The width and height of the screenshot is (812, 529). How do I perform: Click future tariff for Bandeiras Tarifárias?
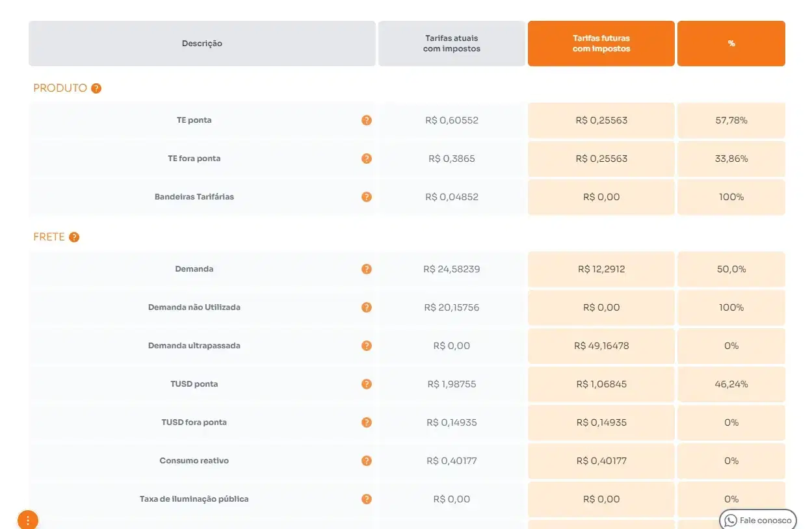click(601, 197)
